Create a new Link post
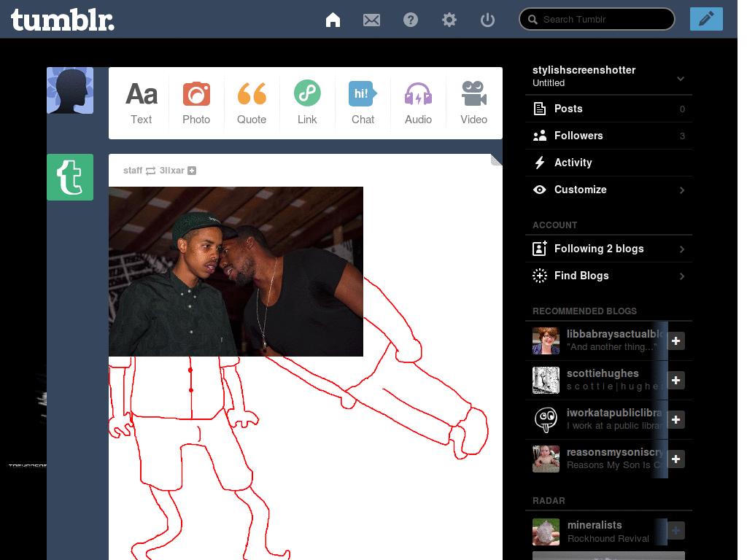Image resolution: width=747 pixels, height=560 pixels. (x=307, y=104)
